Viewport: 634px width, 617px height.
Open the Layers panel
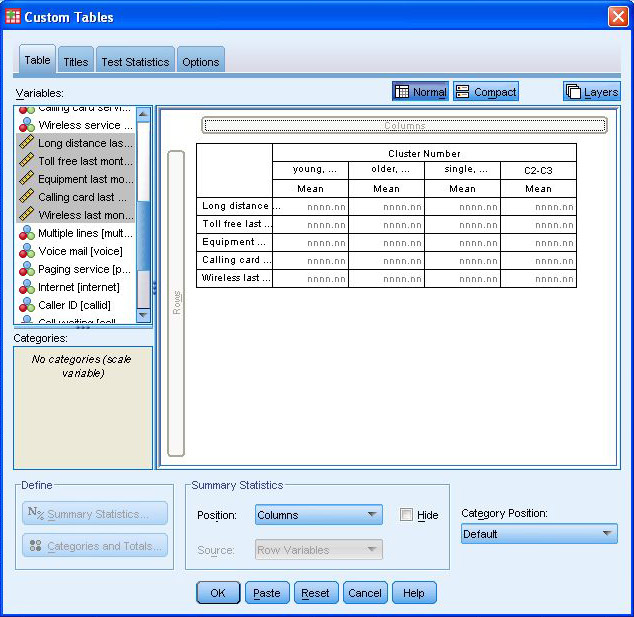591,92
